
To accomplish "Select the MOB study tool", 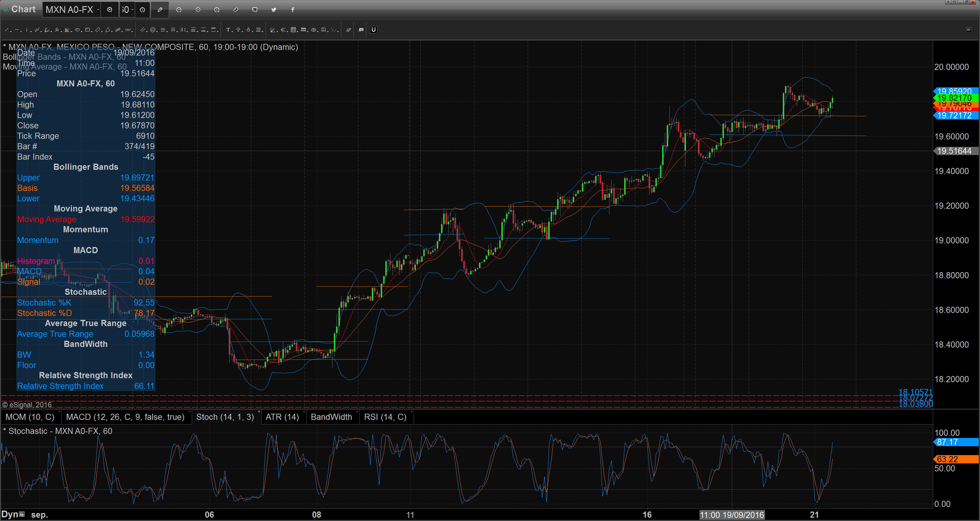I will pos(303,30).
